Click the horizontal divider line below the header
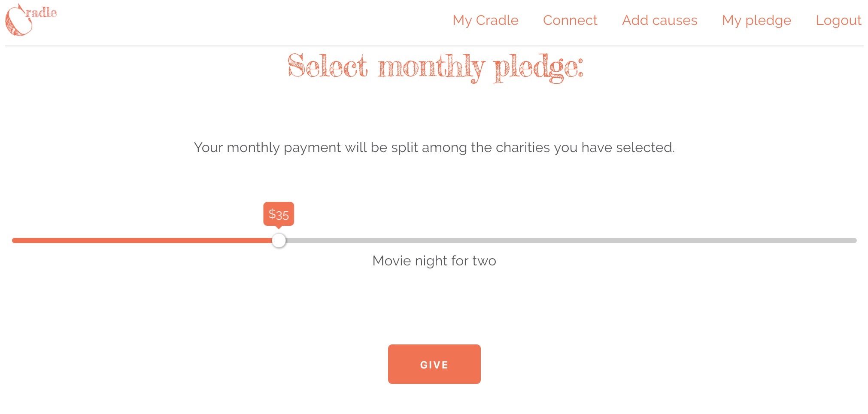The image size is (868, 414). (434, 46)
